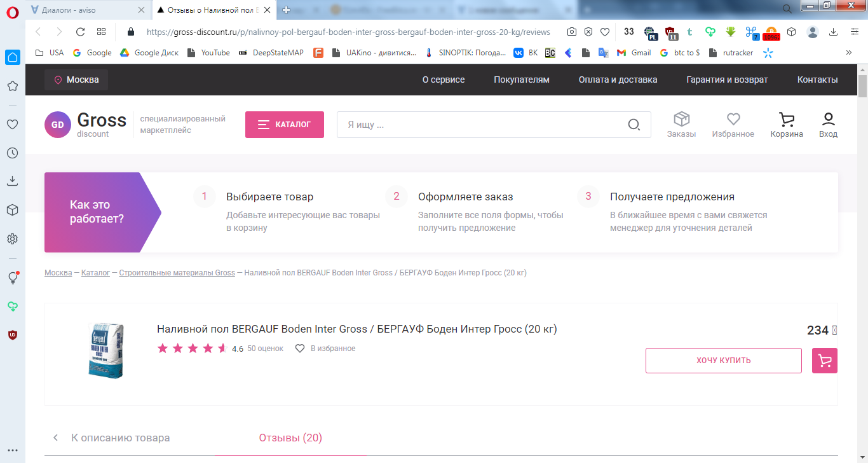This screenshot has height=463, width=868.
Task: Choose city Москва selector
Action: [x=76, y=79]
